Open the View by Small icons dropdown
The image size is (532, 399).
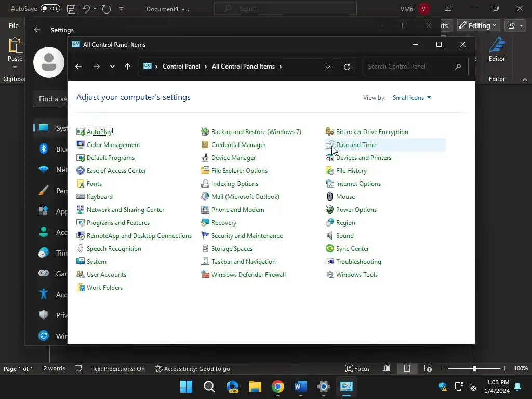411,97
